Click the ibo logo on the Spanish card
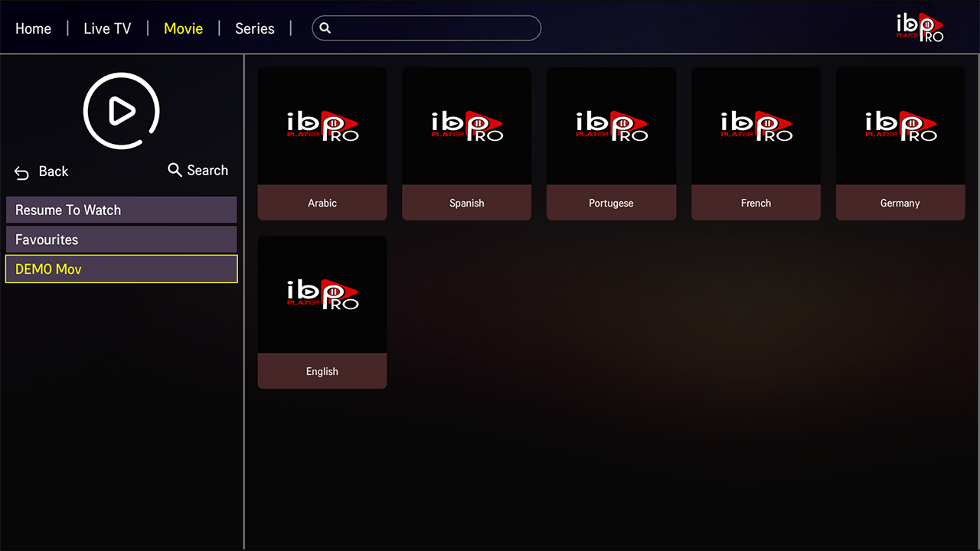The image size is (980, 551). (466, 125)
